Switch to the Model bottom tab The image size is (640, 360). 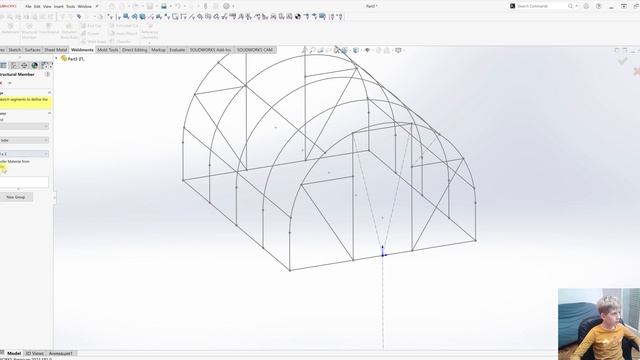coord(14,353)
